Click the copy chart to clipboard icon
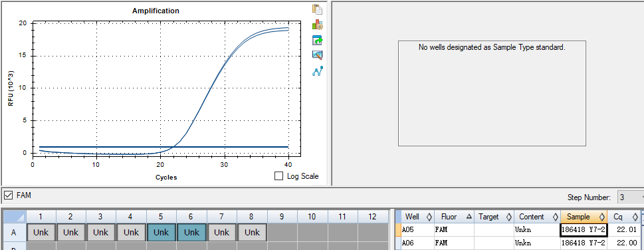Screen dimensions: 644x250 click(x=317, y=9)
